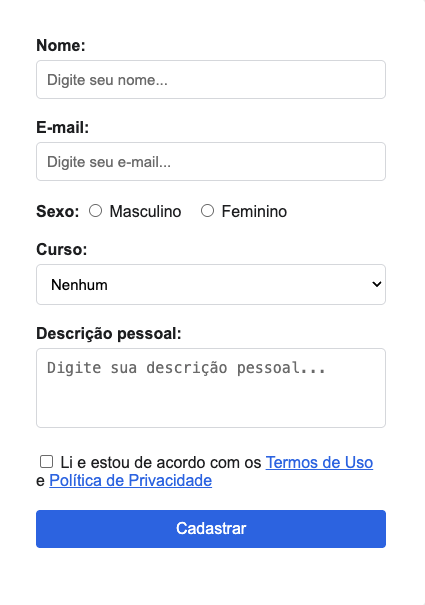Click the 'Curso:' field label

tap(62, 249)
